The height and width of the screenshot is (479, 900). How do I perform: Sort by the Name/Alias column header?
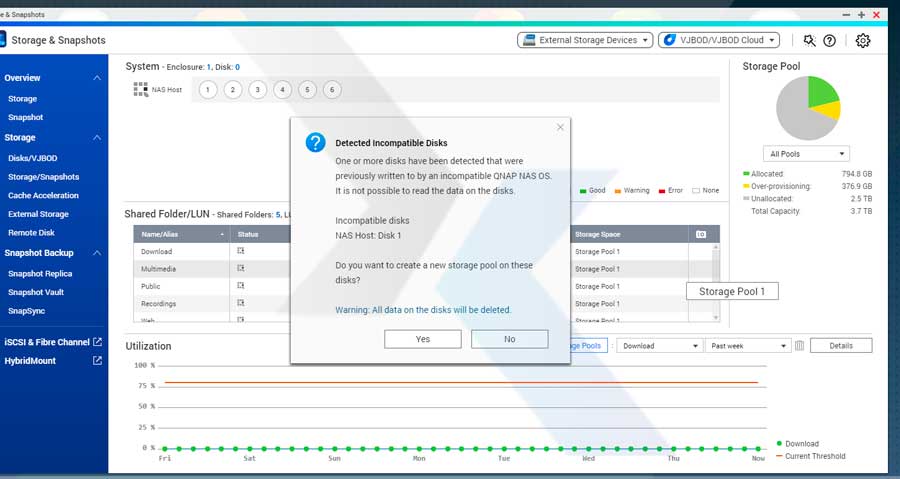(x=180, y=234)
